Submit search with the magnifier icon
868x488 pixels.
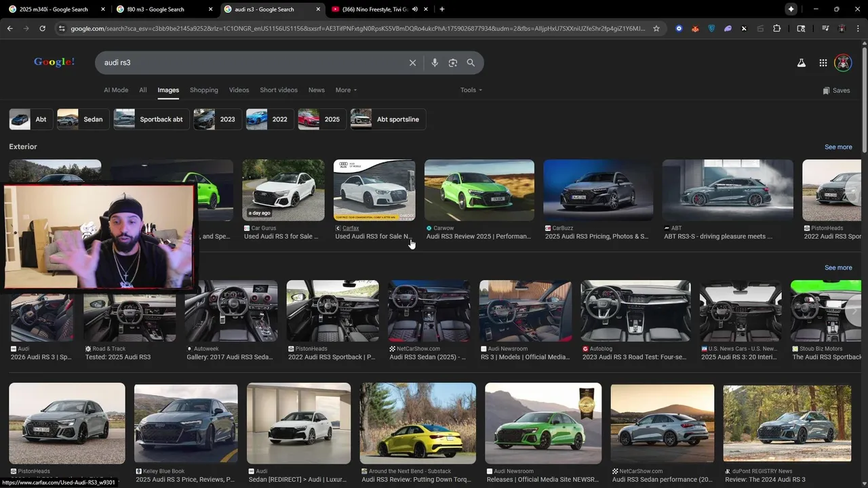pyautogui.click(x=471, y=62)
